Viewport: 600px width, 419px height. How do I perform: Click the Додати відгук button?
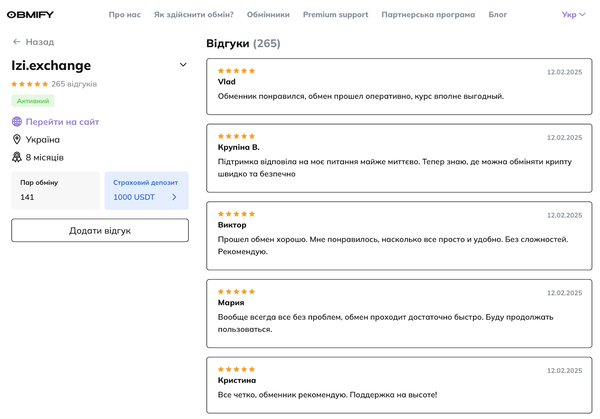click(x=100, y=230)
